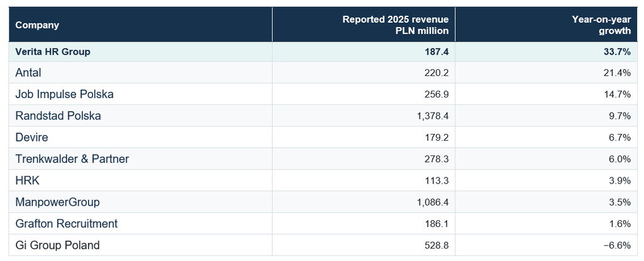Select the Antal company cell
644x261 pixels.
tap(140, 73)
